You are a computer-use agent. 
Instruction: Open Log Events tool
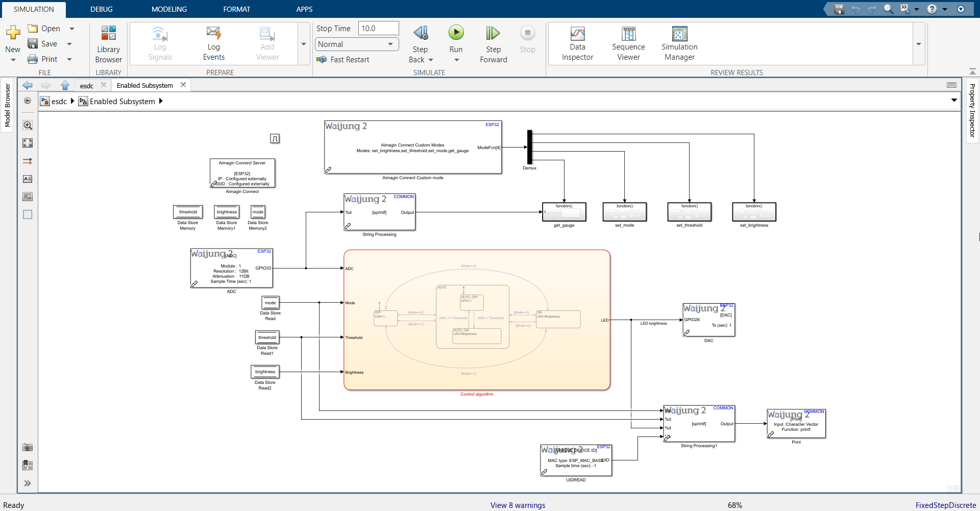coord(213,44)
